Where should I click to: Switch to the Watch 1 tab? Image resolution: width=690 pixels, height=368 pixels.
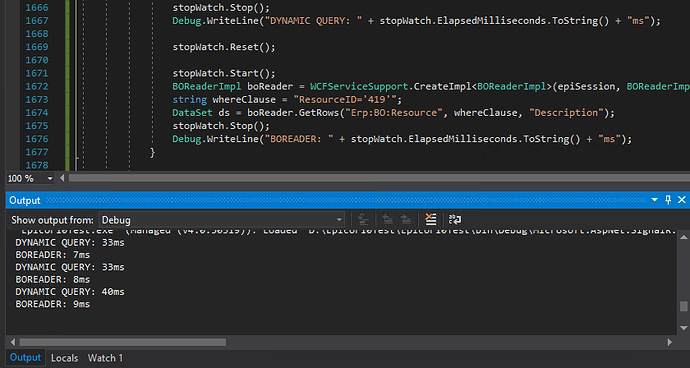pyautogui.click(x=105, y=358)
